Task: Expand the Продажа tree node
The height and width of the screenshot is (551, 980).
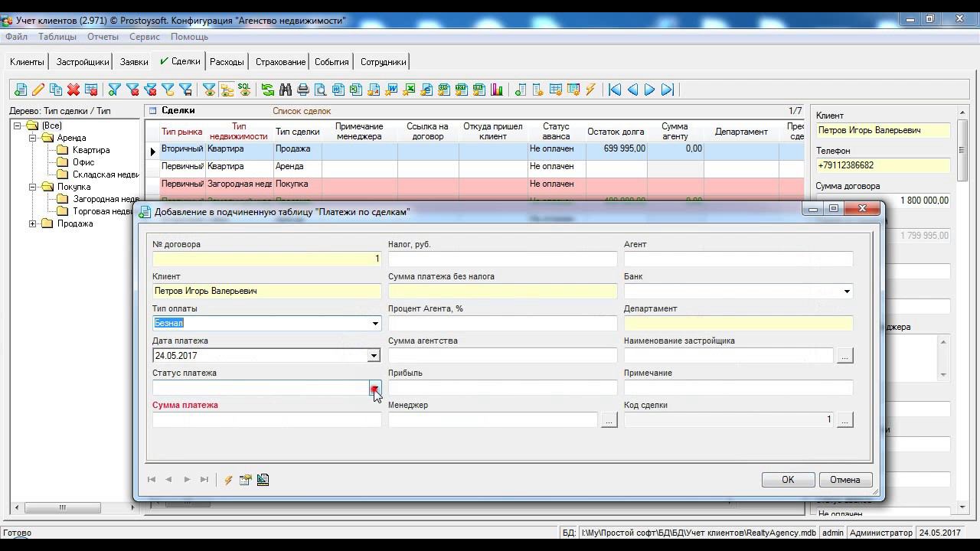Action: [x=33, y=223]
